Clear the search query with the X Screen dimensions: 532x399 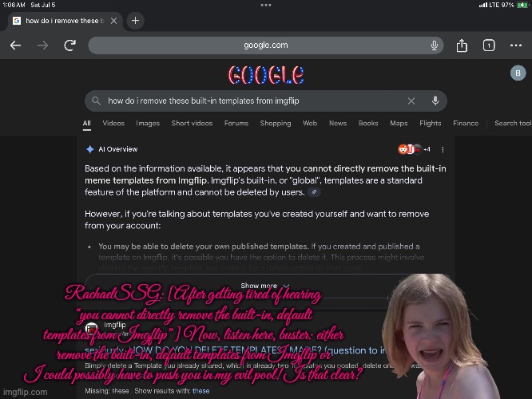pyautogui.click(x=411, y=101)
